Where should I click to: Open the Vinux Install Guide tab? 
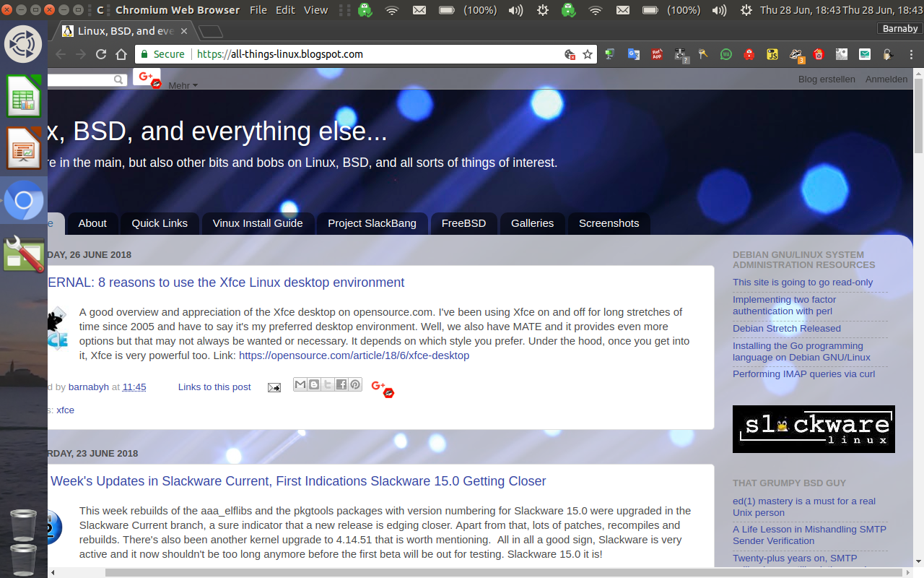258,223
